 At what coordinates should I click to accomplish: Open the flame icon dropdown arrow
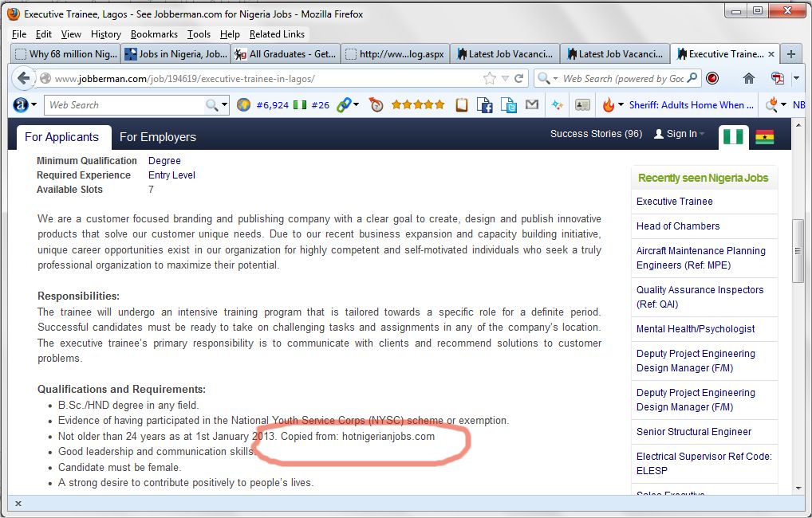[621, 105]
